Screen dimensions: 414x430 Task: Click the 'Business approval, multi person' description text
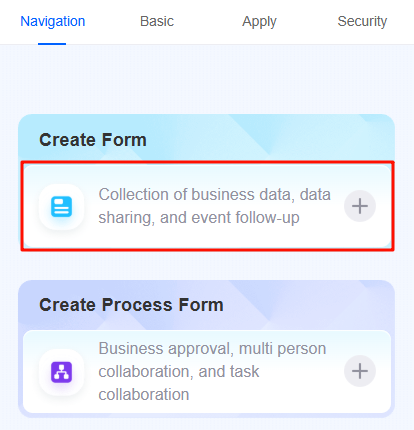tap(212, 349)
